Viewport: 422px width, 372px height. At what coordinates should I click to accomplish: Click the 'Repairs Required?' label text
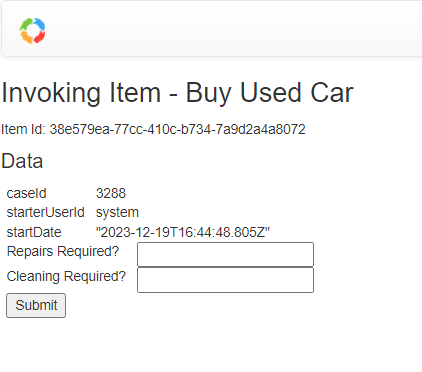(x=63, y=251)
